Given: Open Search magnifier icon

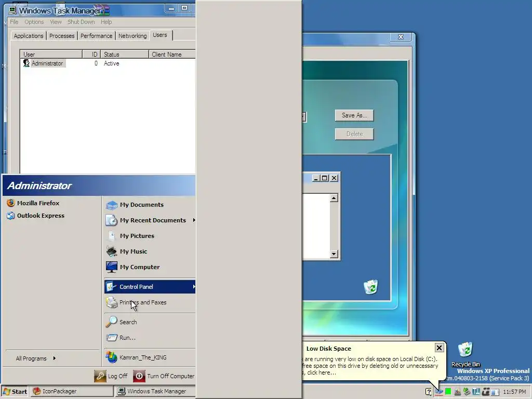Looking at the screenshot, I should click(111, 322).
